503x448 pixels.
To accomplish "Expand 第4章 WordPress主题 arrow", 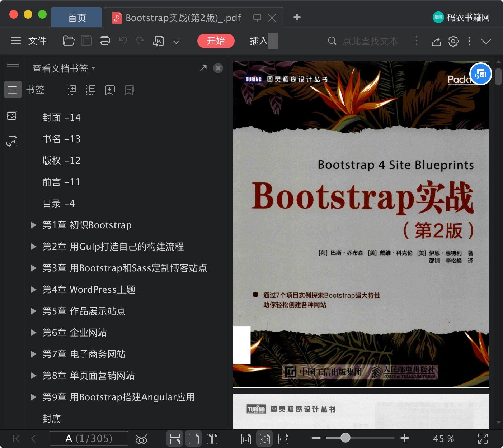I will click(x=34, y=290).
